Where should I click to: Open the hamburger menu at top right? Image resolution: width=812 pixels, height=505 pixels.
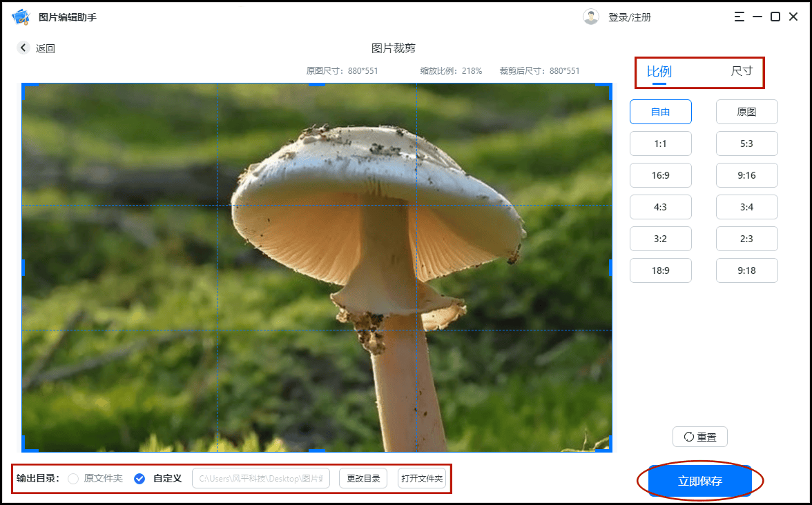click(x=739, y=17)
